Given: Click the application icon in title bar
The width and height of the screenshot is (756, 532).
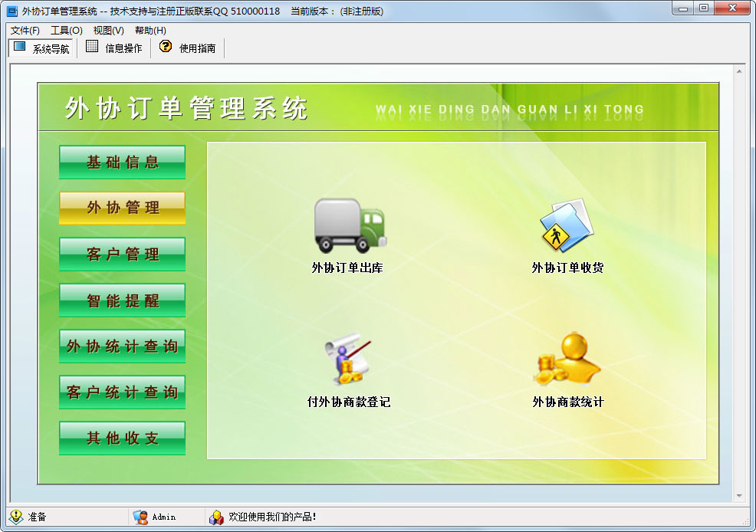Looking at the screenshot, I should click(12, 11).
